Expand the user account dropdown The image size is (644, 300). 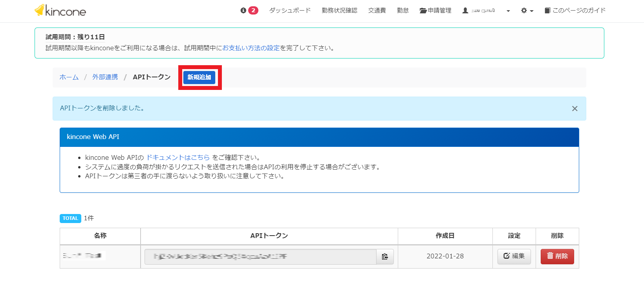[486, 11]
